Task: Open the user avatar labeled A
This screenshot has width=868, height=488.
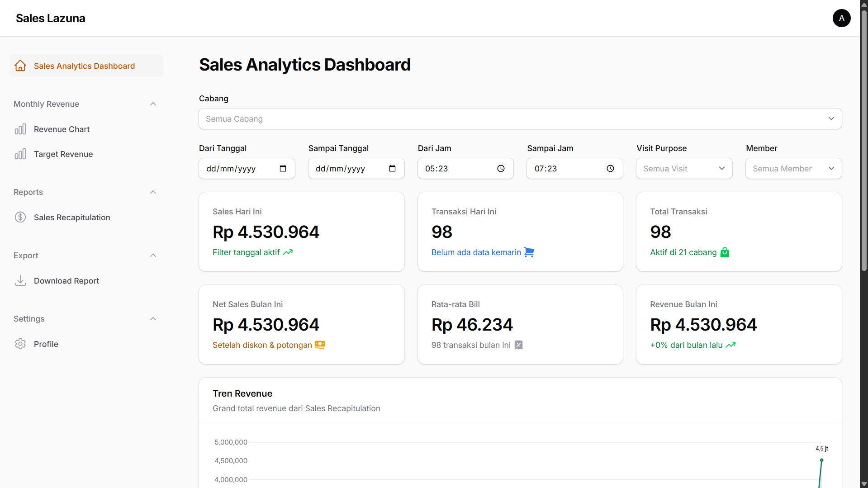Action: tap(841, 18)
